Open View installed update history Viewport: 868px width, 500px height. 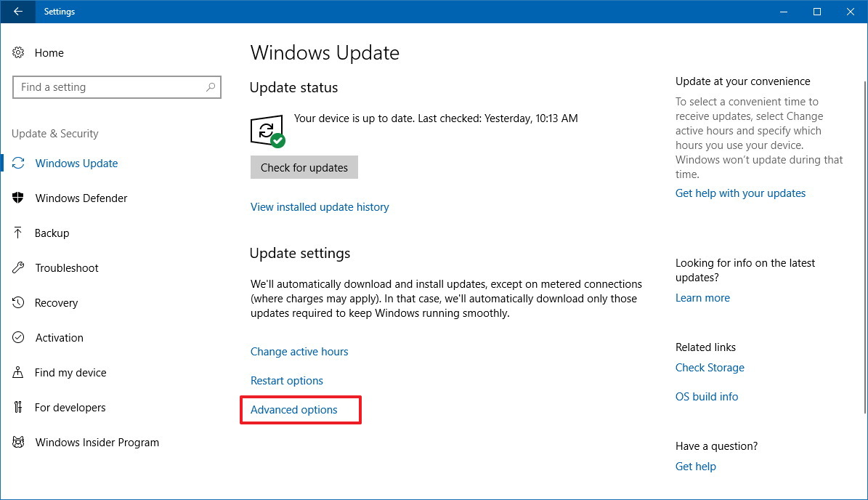coord(320,207)
